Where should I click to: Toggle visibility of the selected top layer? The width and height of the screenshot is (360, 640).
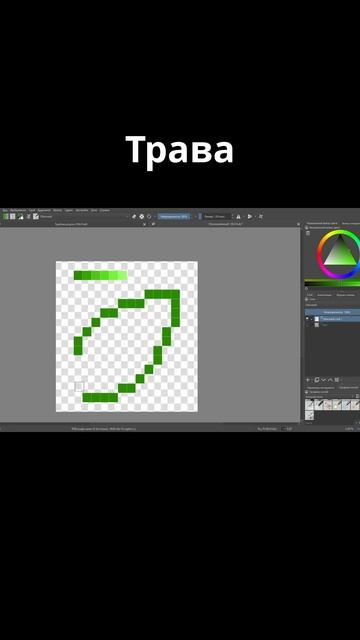click(307, 318)
